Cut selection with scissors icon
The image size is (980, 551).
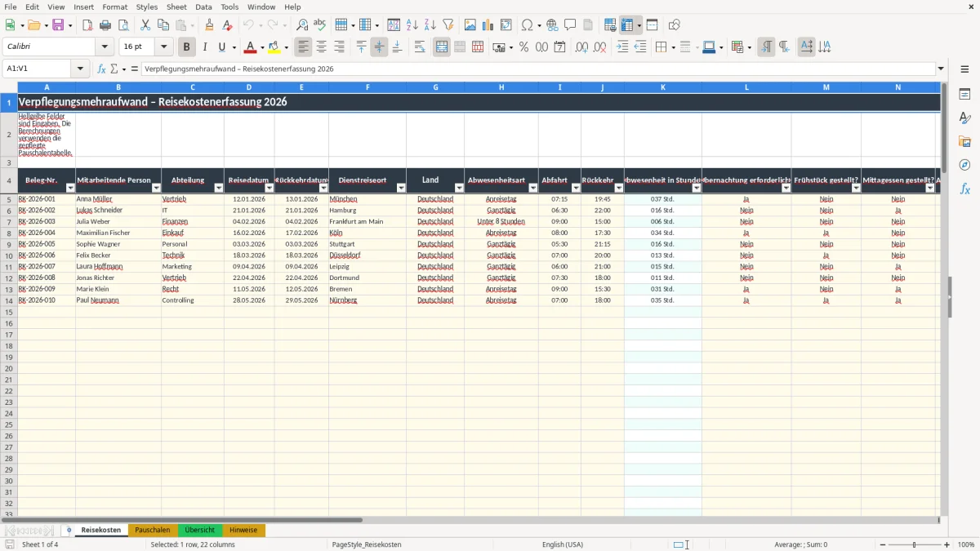coord(145,25)
